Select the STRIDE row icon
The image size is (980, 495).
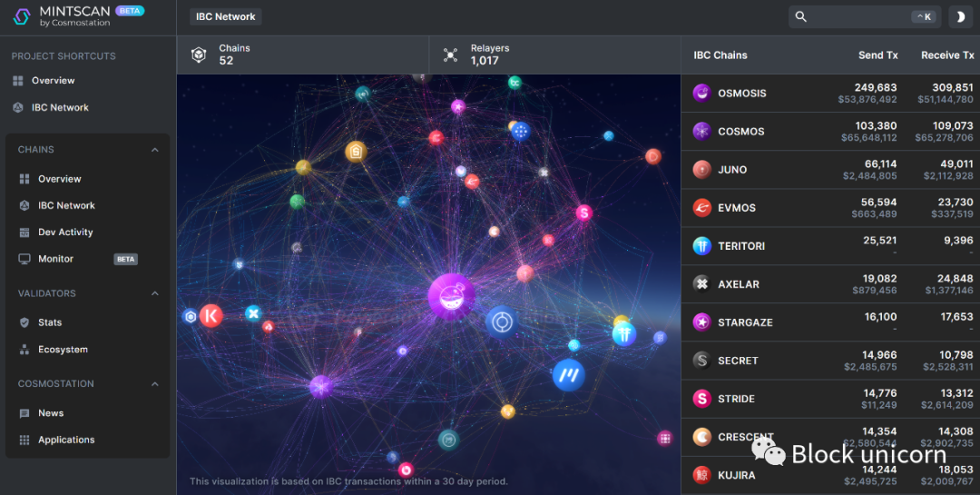[x=701, y=399]
